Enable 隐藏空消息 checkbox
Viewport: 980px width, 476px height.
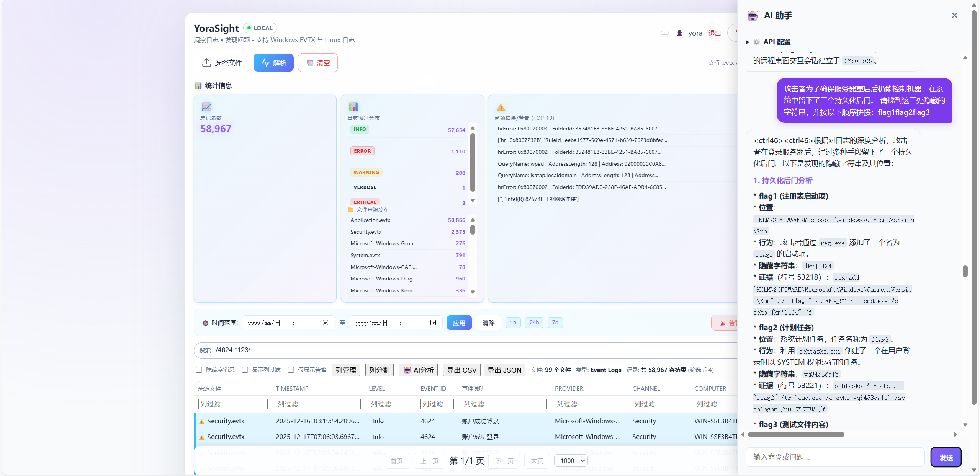tap(199, 370)
